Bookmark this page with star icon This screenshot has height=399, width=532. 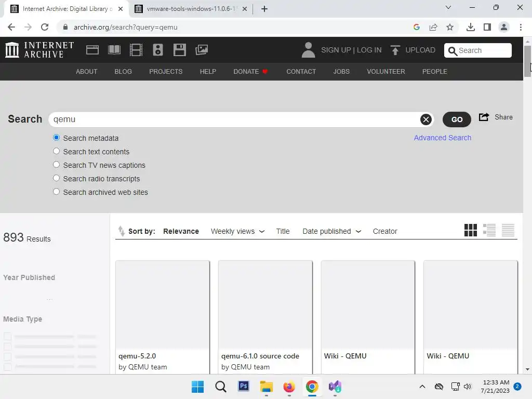tap(450, 27)
